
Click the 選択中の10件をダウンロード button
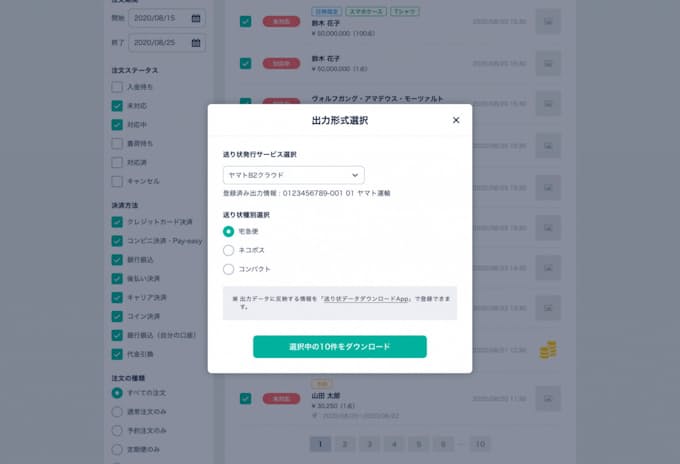tap(339, 347)
